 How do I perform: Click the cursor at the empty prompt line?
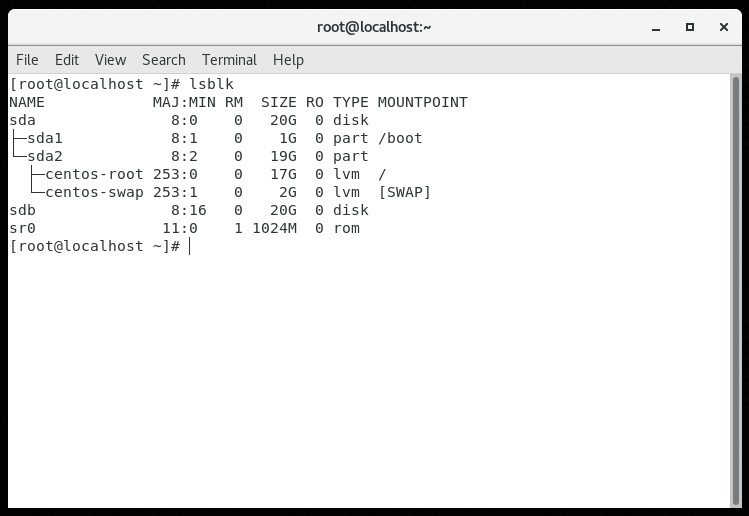tap(189, 246)
